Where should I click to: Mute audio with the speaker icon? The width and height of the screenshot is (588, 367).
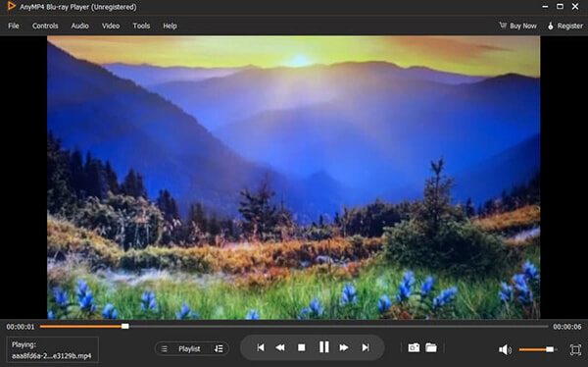505,349
